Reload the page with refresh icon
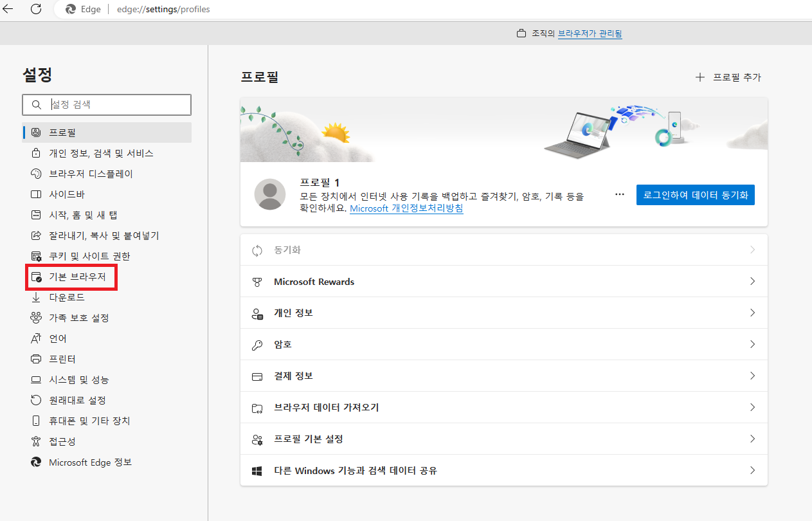The width and height of the screenshot is (812, 521). coord(36,9)
